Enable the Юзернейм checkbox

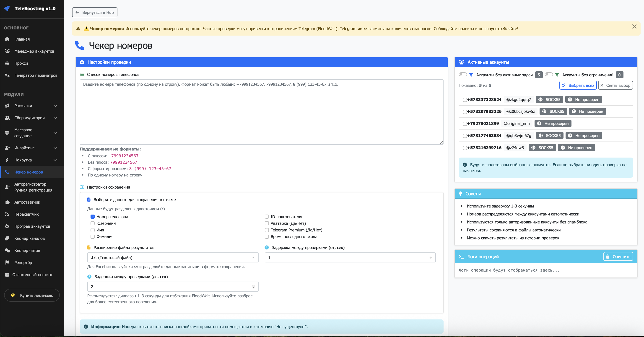tap(93, 223)
